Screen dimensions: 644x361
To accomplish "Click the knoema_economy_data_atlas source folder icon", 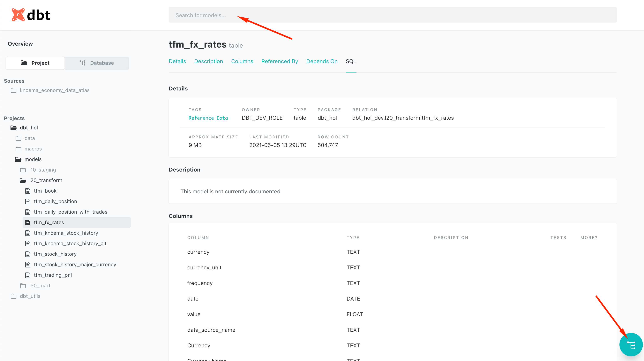I will pyautogui.click(x=14, y=90).
